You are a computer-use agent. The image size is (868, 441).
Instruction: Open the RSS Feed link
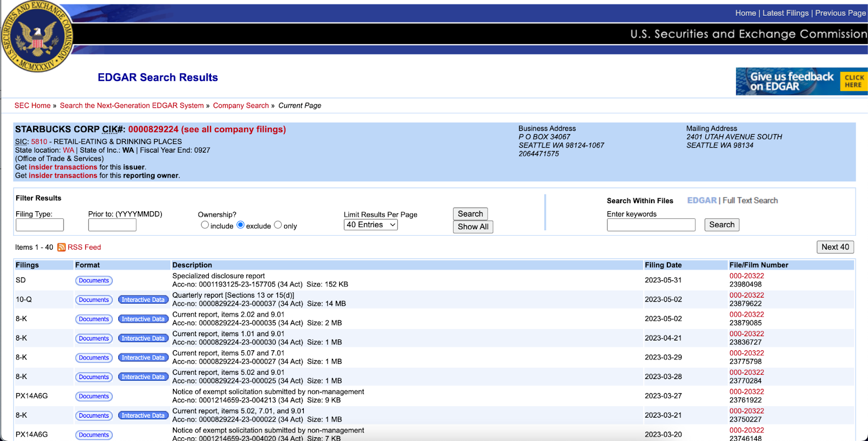[84, 247]
